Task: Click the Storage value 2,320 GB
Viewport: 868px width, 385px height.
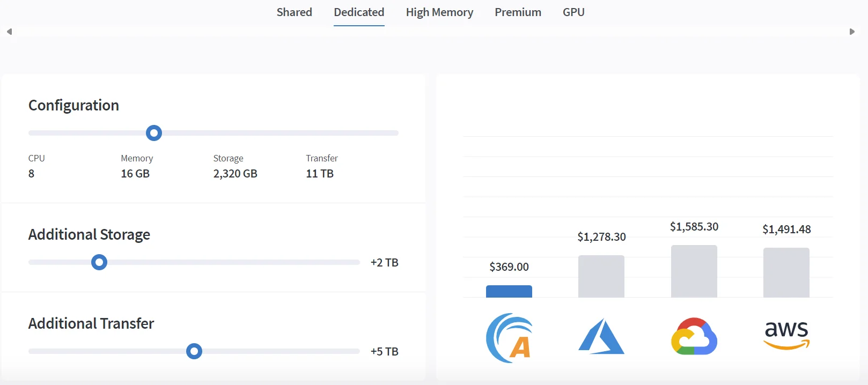Action: coord(236,174)
